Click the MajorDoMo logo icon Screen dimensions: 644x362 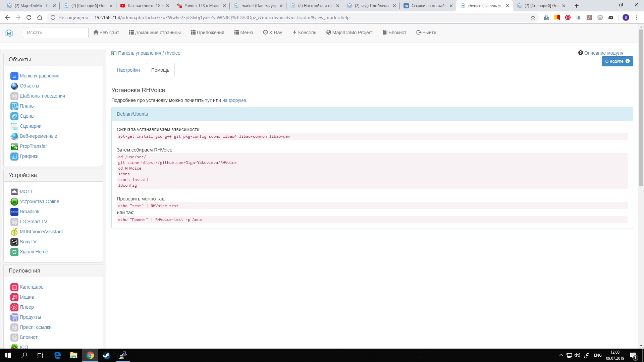pyautogui.click(x=9, y=33)
